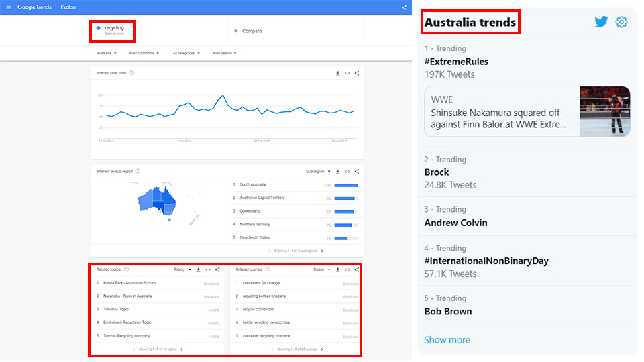This screenshot has height=362, width=644.
Task: Open embed code for Interest by sub-region
Action: point(347,171)
